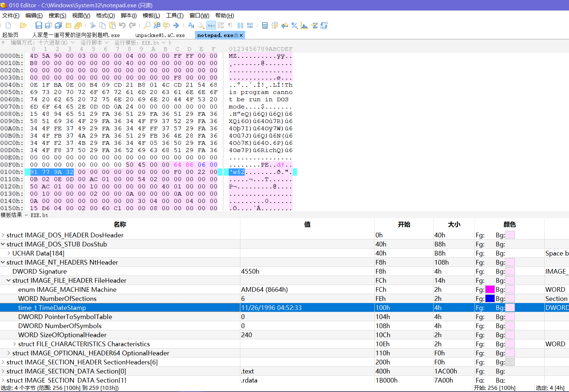Switch to the unpackme#1.aC.exe tab
569x392 pixels.
(160, 35)
